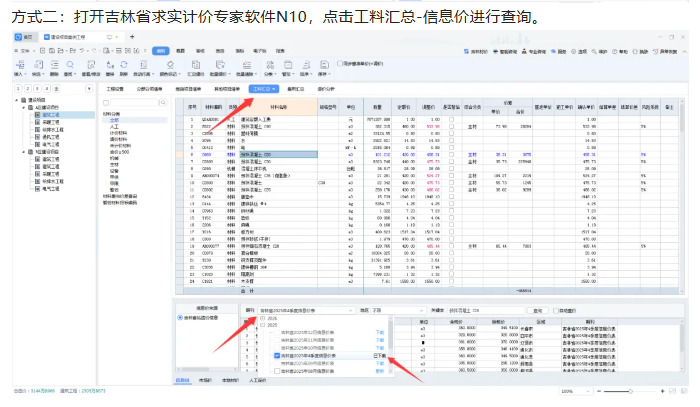Click the 异常恢复 recovery icon
This screenshot has width=700, height=407.
pyautogui.click(x=656, y=51)
